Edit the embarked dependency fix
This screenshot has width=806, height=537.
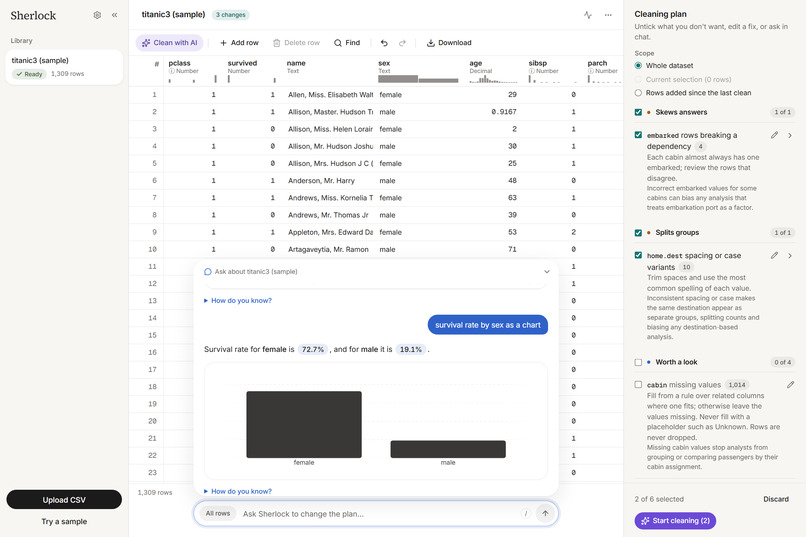tap(774, 135)
